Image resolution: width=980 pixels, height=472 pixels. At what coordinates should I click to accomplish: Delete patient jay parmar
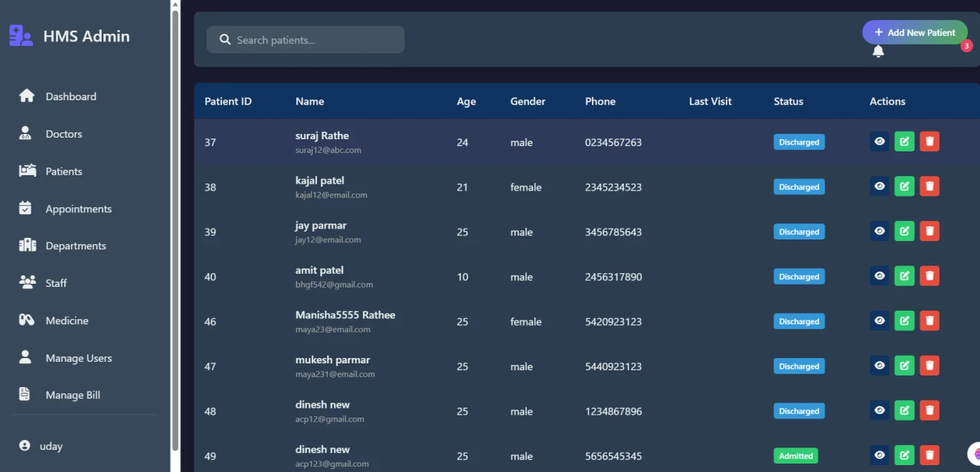click(x=929, y=231)
